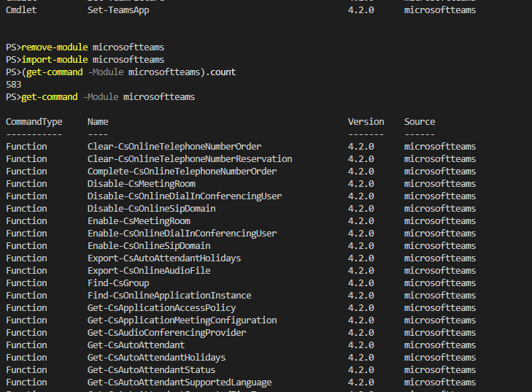Select Clear-CsOnlineTelephoneNumberOrder

(x=174, y=147)
